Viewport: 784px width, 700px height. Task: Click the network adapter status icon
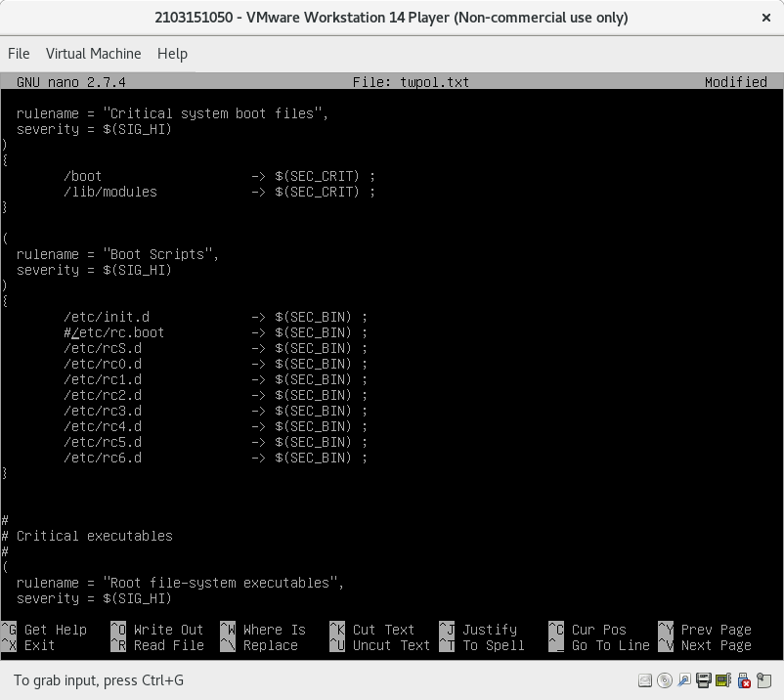click(684, 679)
